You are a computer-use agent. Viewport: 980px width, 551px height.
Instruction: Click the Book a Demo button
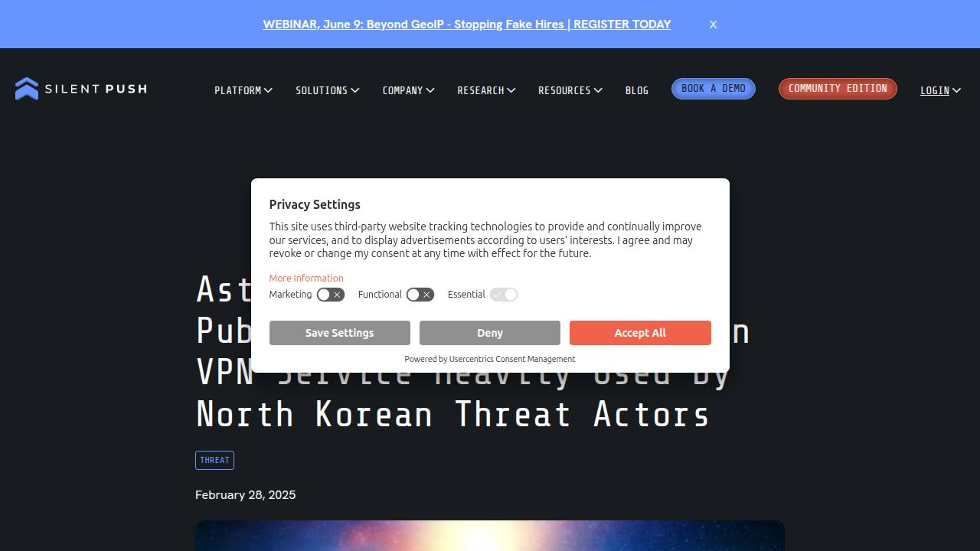714,89
